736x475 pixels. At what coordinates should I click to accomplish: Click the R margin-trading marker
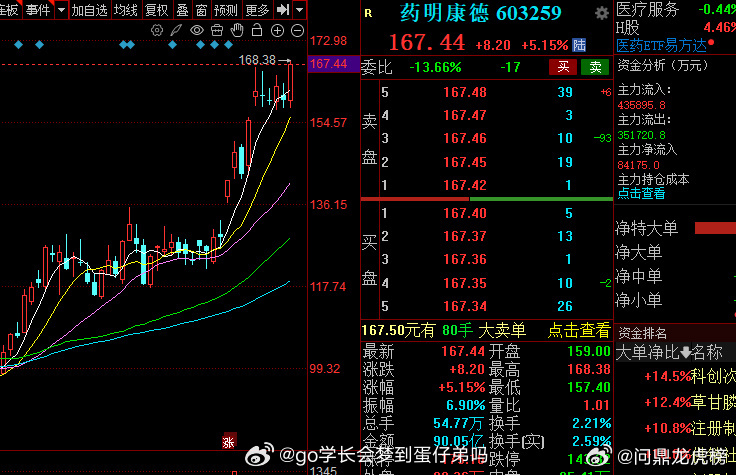click(x=368, y=13)
